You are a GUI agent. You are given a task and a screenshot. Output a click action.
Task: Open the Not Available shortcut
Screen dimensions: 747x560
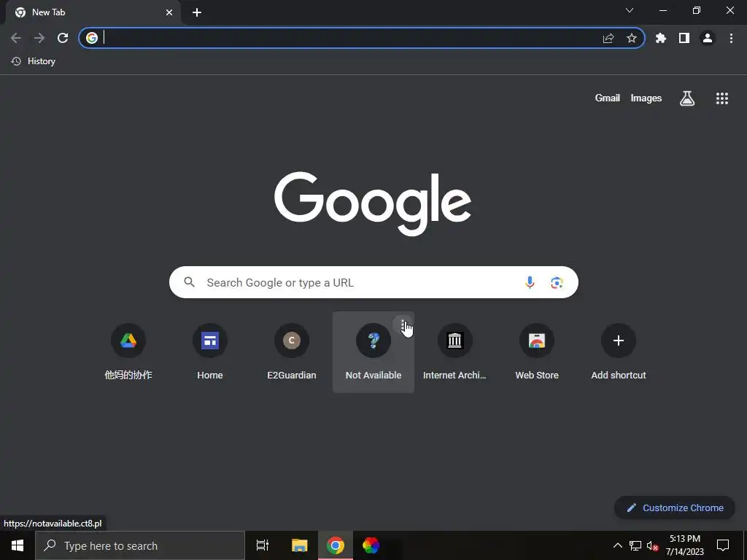coord(373,352)
